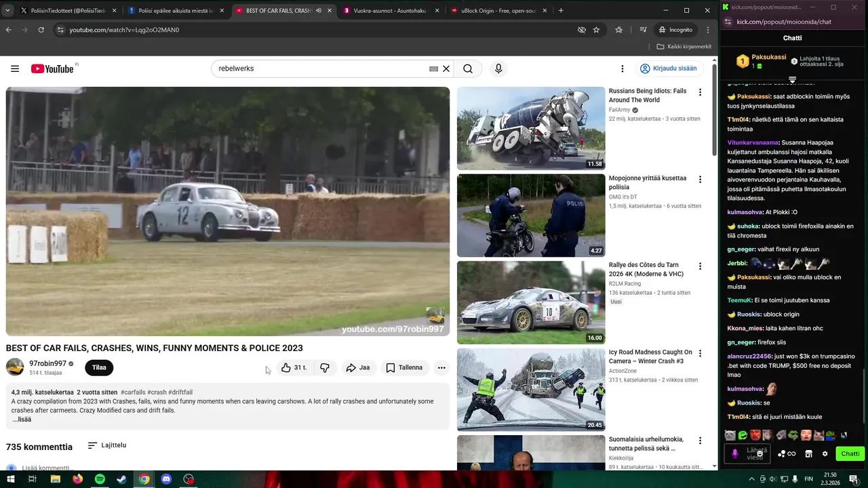Start voice search with the microphone
Viewport: 868px width, 488px height.
[498, 68]
